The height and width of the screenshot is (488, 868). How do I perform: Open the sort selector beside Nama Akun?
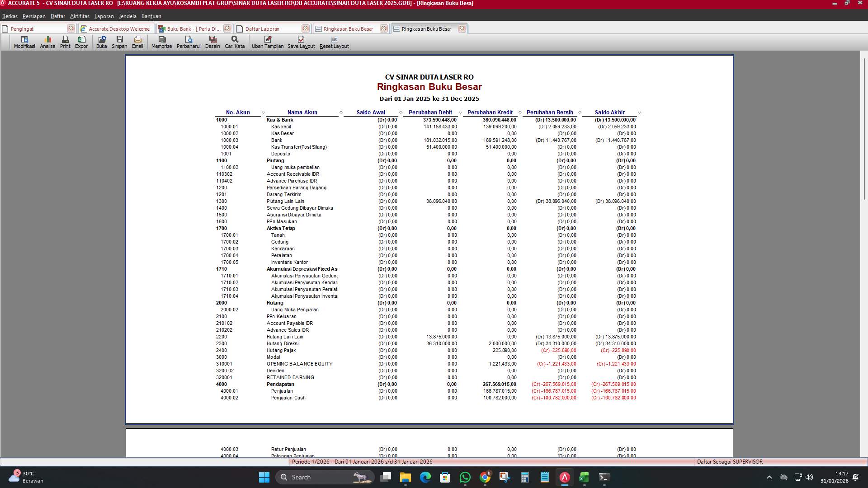[x=340, y=113]
